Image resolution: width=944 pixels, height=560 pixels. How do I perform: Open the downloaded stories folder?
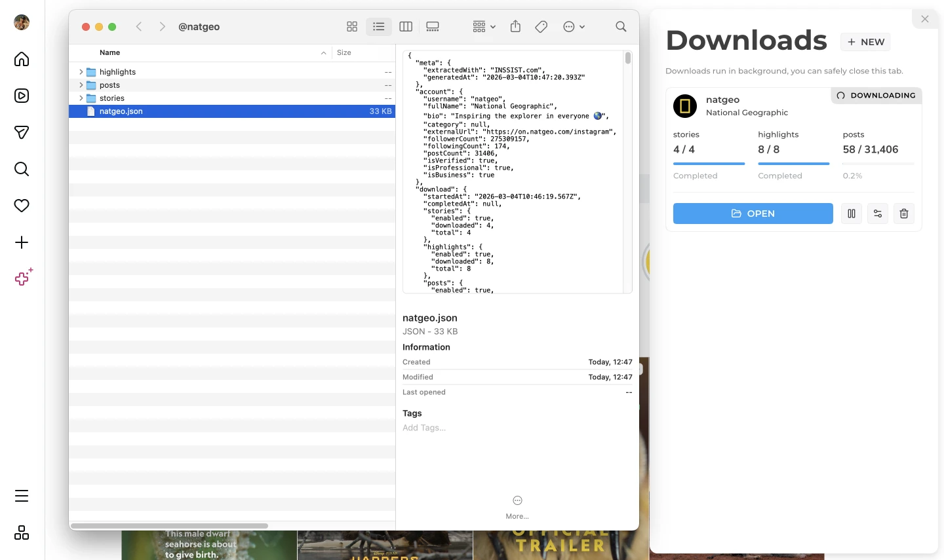pyautogui.click(x=112, y=98)
